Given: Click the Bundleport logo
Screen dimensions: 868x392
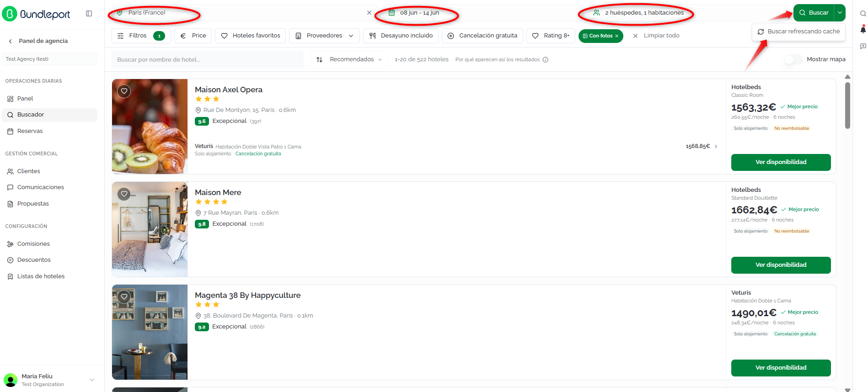Looking at the screenshot, I should [36, 14].
